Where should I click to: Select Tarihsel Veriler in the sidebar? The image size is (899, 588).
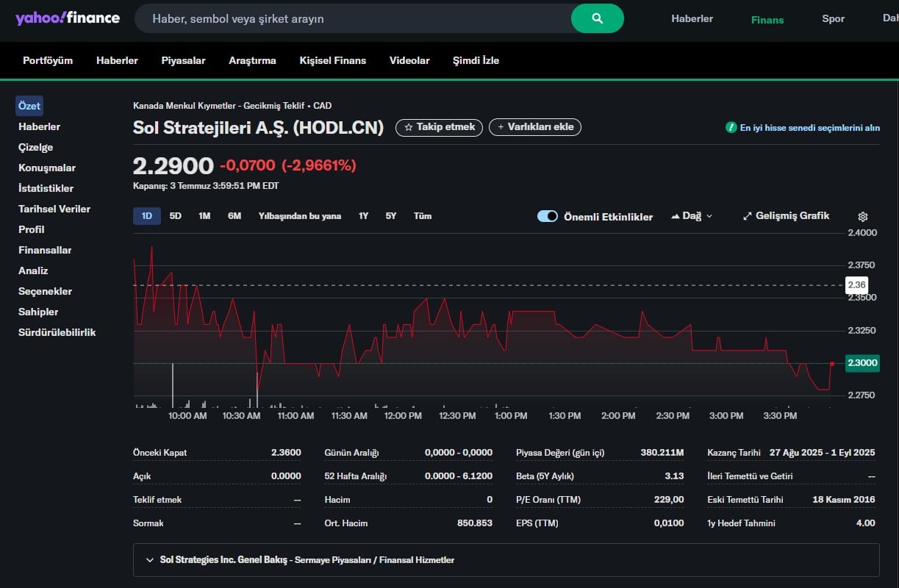(54, 209)
